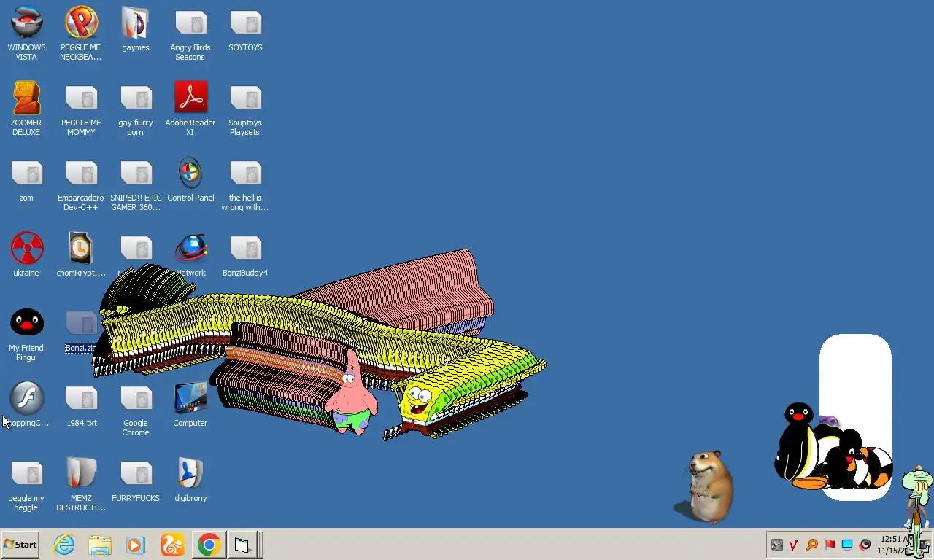934x560 pixels.
Task: Select SNIPED!! EPIC GAMER 360 icon
Action: point(136,184)
